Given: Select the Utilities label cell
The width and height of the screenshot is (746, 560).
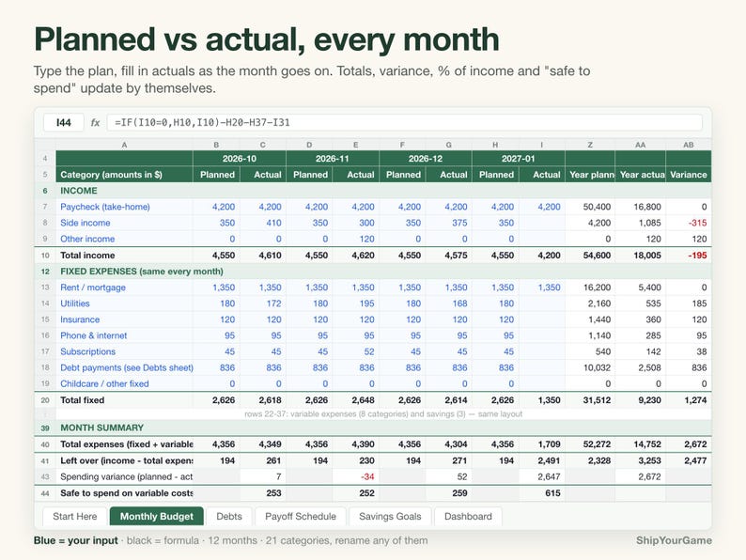Looking at the screenshot, I should click(x=124, y=303).
